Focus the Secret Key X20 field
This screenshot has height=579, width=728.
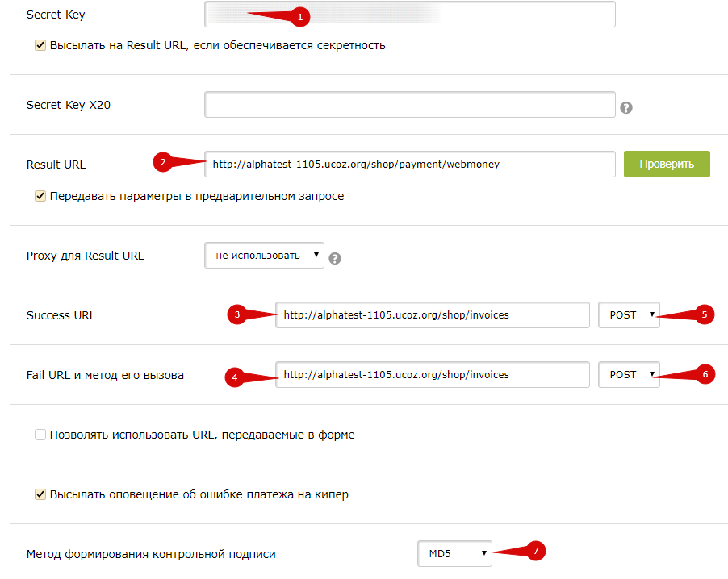(x=409, y=105)
